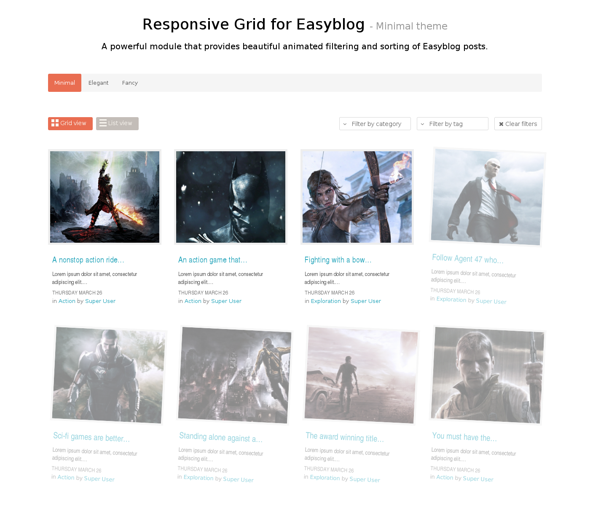The height and width of the screenshot is (525, 590).
Task: Open 'Fighting with a bow...' post link
Action: (338, 260)
